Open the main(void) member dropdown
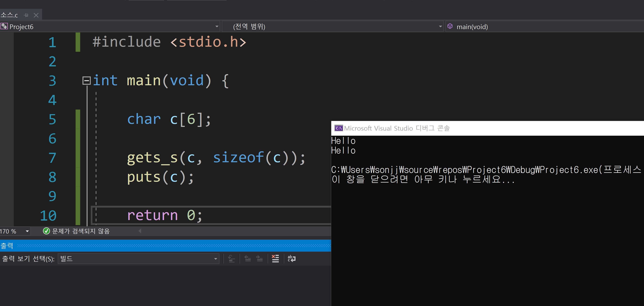Viewport: 644px width, 306px height. (x=544, y=26)
